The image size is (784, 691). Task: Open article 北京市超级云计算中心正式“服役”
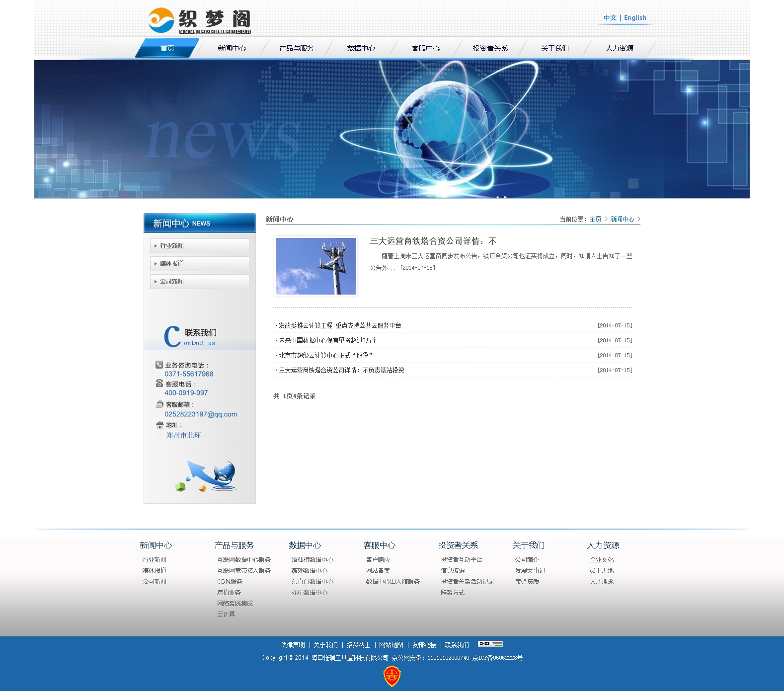pos(325,355)
